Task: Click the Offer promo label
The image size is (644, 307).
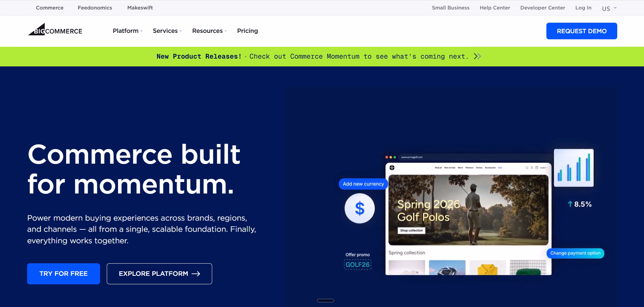Action: pos(358,255)
